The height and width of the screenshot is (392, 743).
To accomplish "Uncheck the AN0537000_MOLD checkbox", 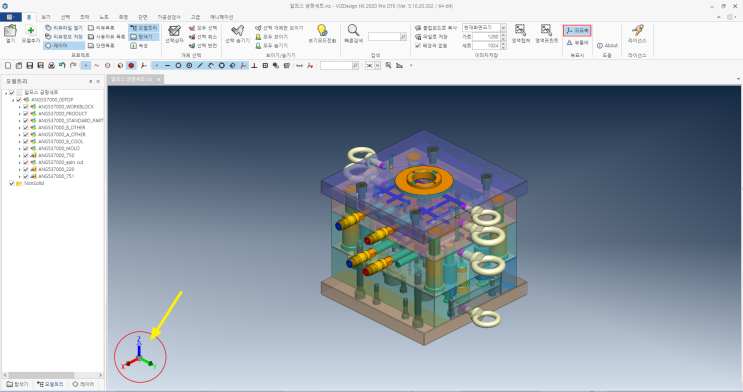I will [26, 148].
